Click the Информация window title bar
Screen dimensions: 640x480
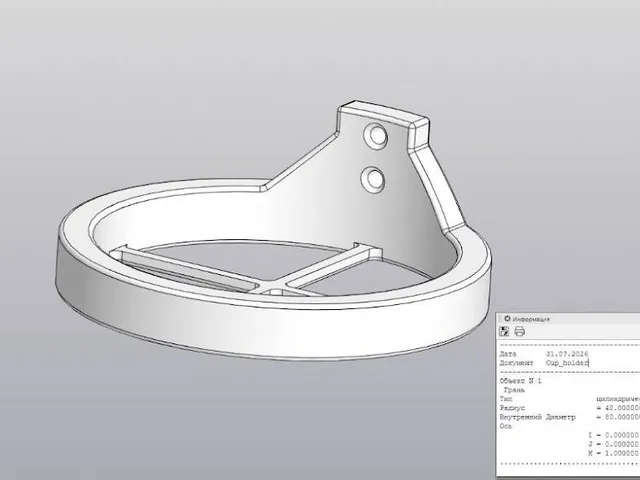(x=568, y=319)
